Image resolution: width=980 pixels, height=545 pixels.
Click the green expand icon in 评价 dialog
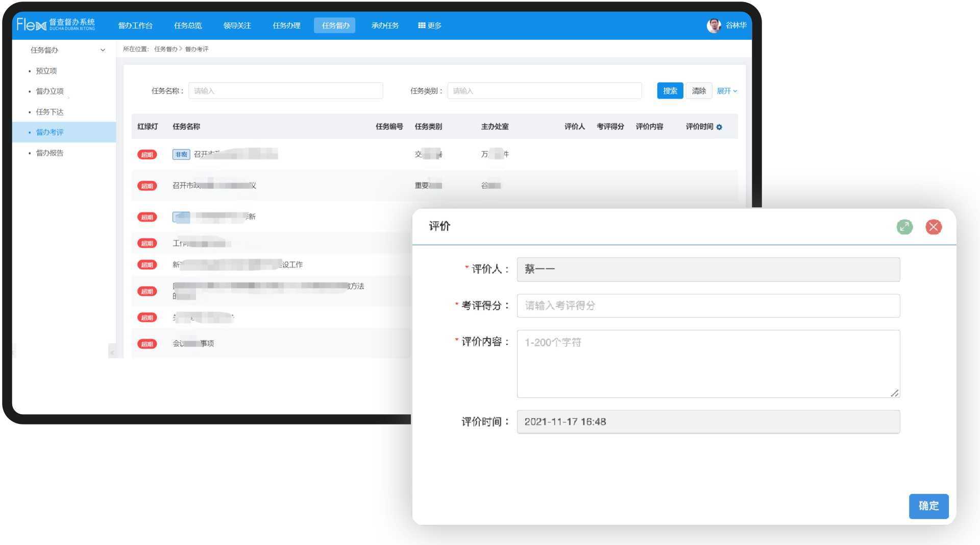tap(904, 227)
